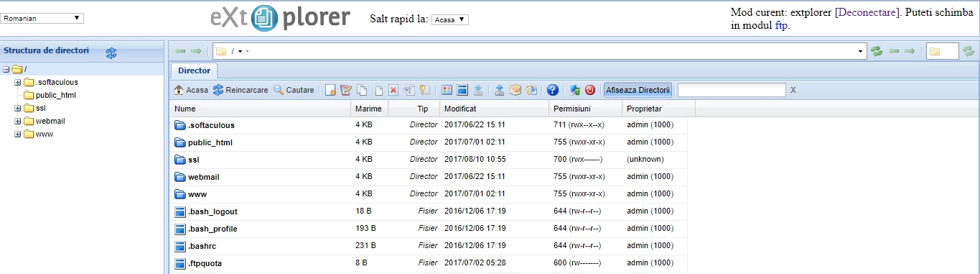Select the .bashrc file row

pos(429,246)
